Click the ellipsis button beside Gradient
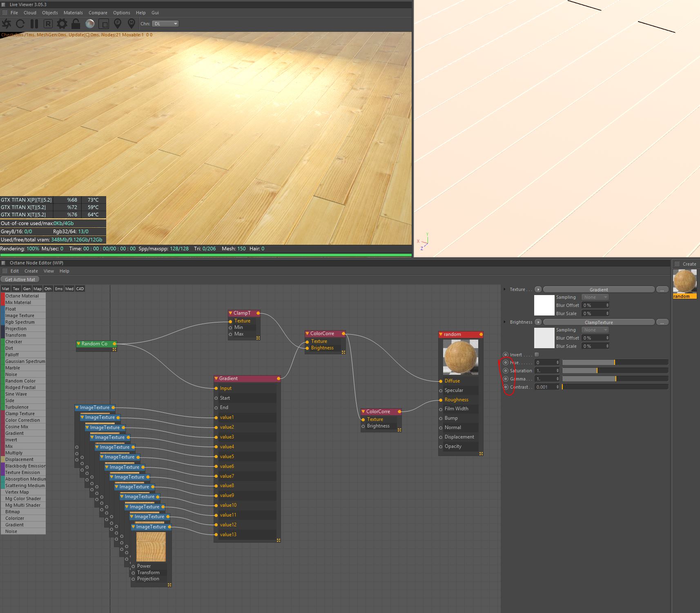This screenshot has width=700, height=613. pyautogui.click(x=662, y=289)
